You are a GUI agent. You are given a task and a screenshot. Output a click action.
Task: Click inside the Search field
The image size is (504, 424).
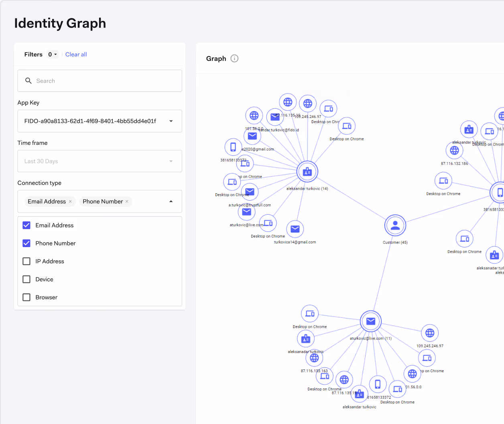(100, 81)
